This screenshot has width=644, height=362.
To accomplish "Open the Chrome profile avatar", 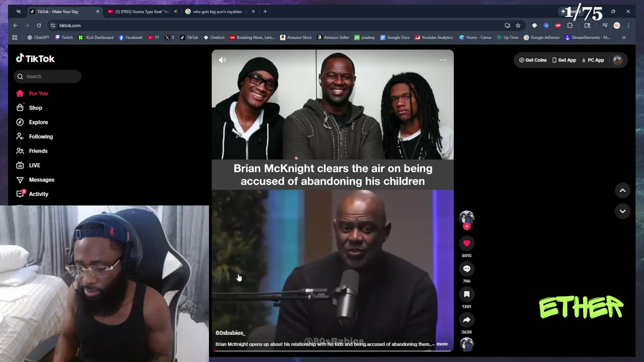I will [617, 26].
